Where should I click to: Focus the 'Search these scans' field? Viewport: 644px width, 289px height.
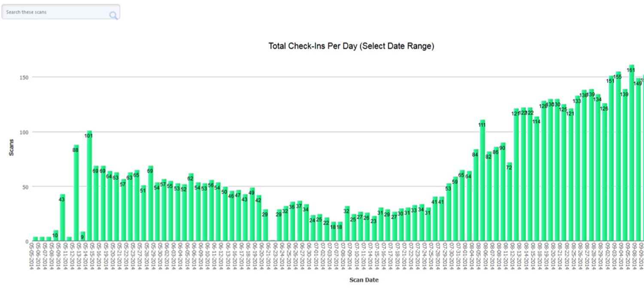(61, 12)
